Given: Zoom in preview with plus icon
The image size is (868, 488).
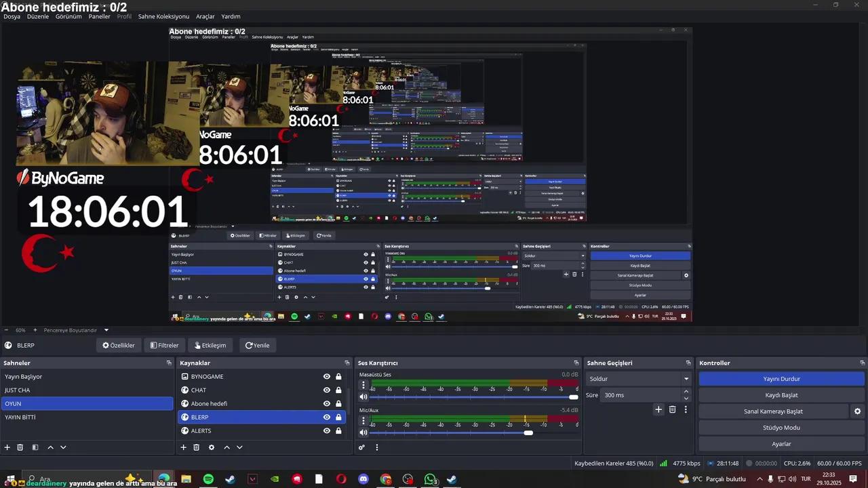Looking at the screenshot, I should coord(35,330).
